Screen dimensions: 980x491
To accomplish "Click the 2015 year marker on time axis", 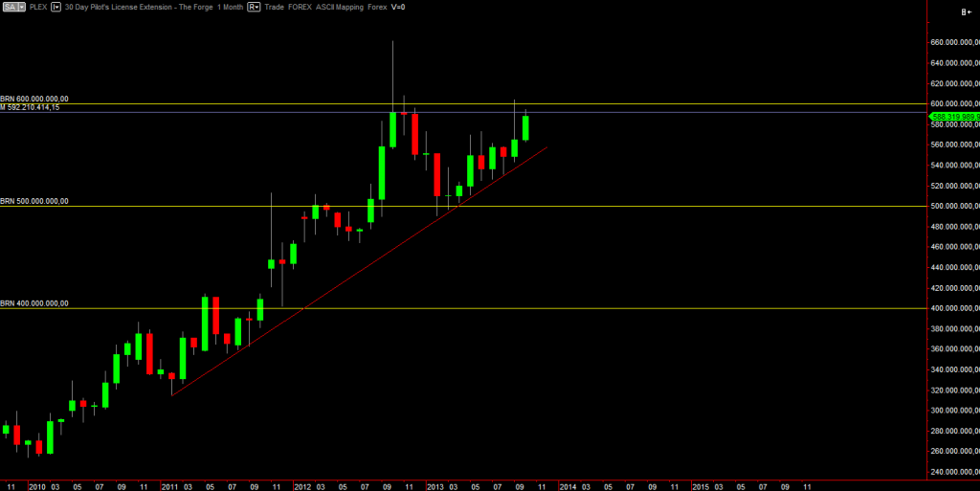I will tap(702, 486).
